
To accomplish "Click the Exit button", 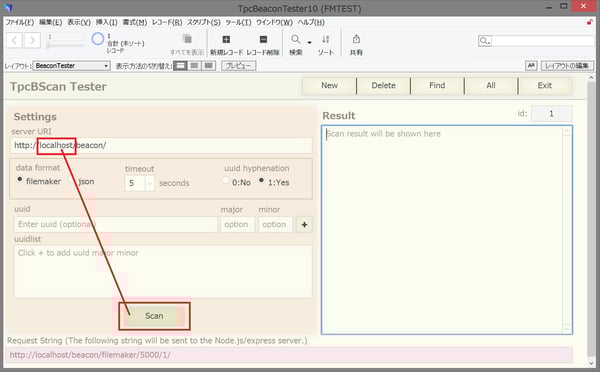I will pos(545,85).
